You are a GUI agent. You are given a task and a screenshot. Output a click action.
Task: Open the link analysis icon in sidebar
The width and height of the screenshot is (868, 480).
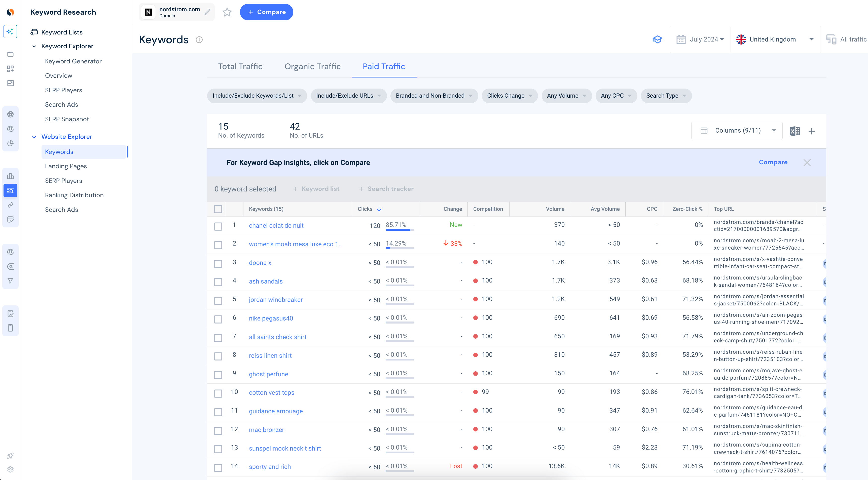pos(10,205)
